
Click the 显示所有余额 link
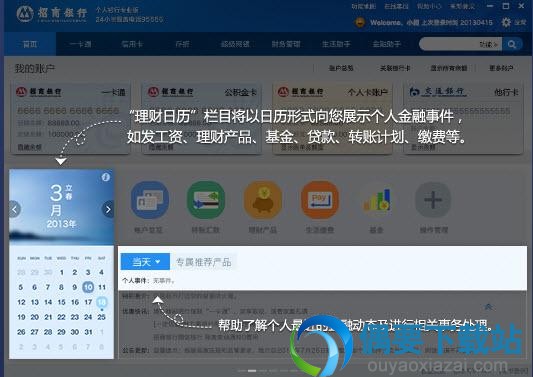[449, 68]
